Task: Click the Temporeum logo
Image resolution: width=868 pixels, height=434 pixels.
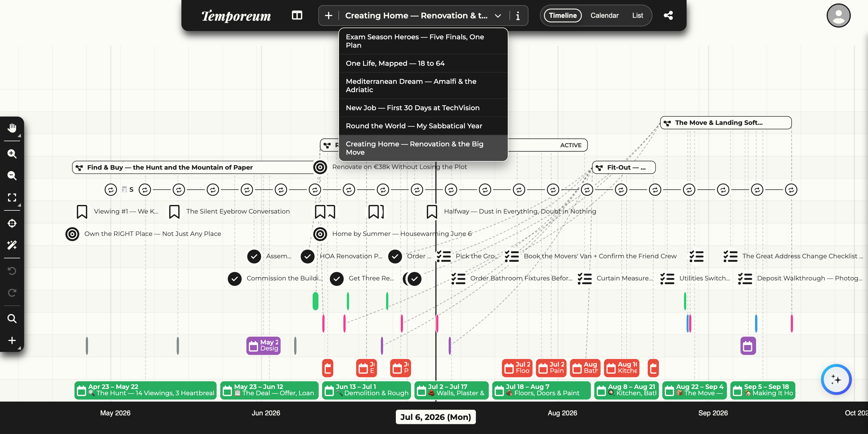Action: tap(236, 16)
